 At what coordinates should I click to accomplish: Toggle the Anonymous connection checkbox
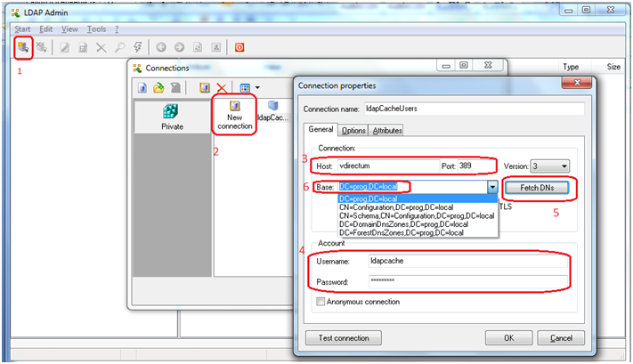(x=321, y=302)
